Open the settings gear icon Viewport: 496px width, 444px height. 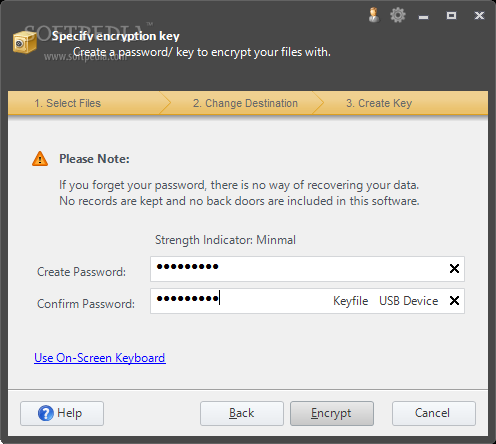[x=398, y=15]
